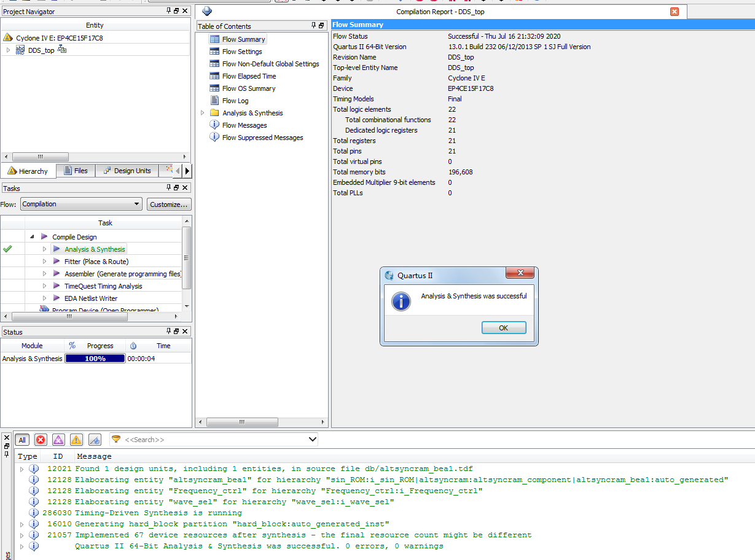The image size is (755, 560).
Task: Open the Flow Compilation dropdown
Action: coord(81,204)
